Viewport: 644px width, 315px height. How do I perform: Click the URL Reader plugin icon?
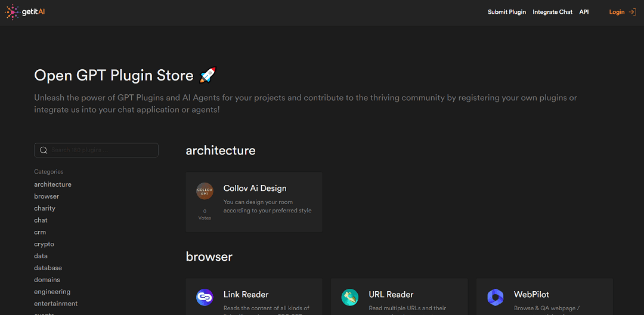click(350, 297)
